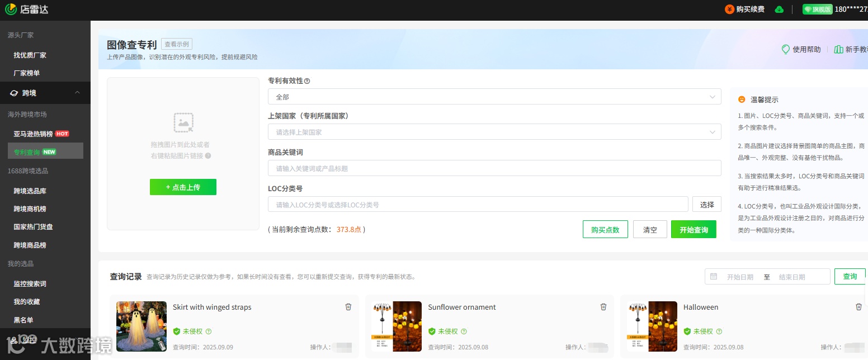Click the 点击上传 upload button

pyautogui.click(x=183, y=187)
